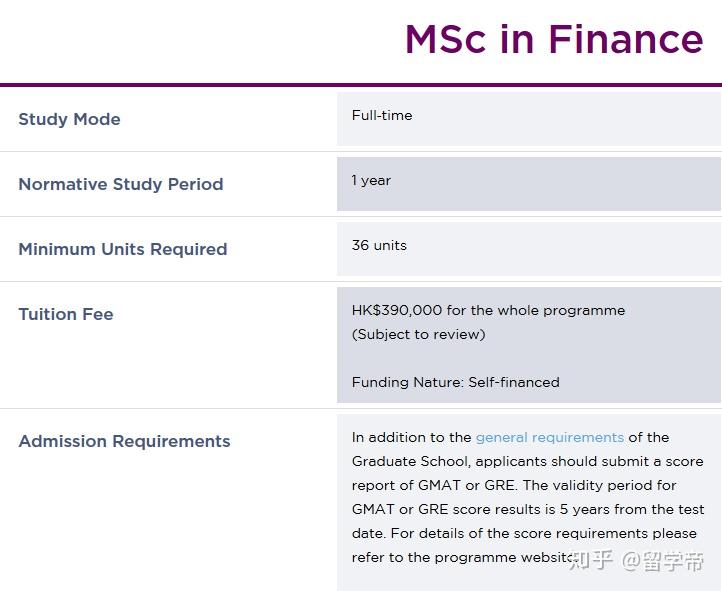Select the Admission Requirements label
The height and width of the screenshot is (591, 722).
[124, 441]
